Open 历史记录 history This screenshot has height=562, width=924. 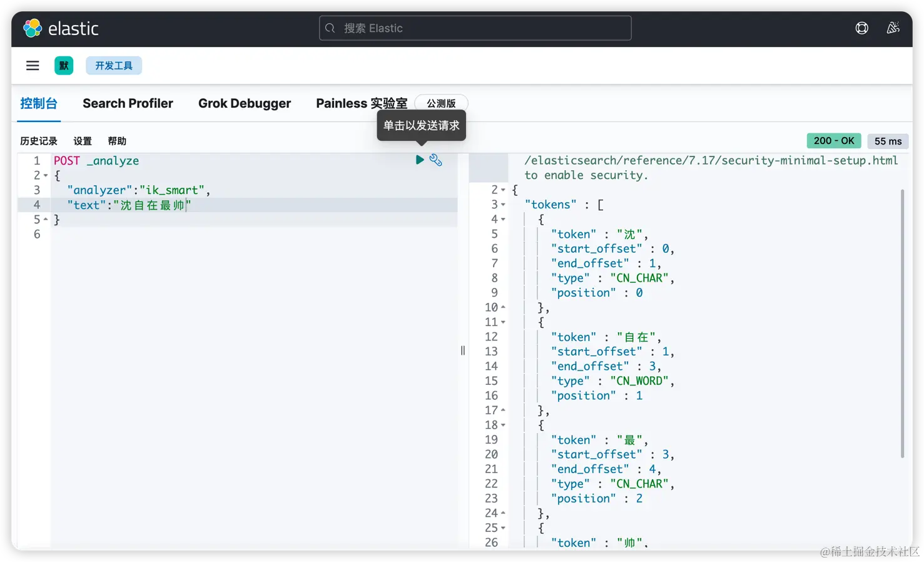click(39, 141)
